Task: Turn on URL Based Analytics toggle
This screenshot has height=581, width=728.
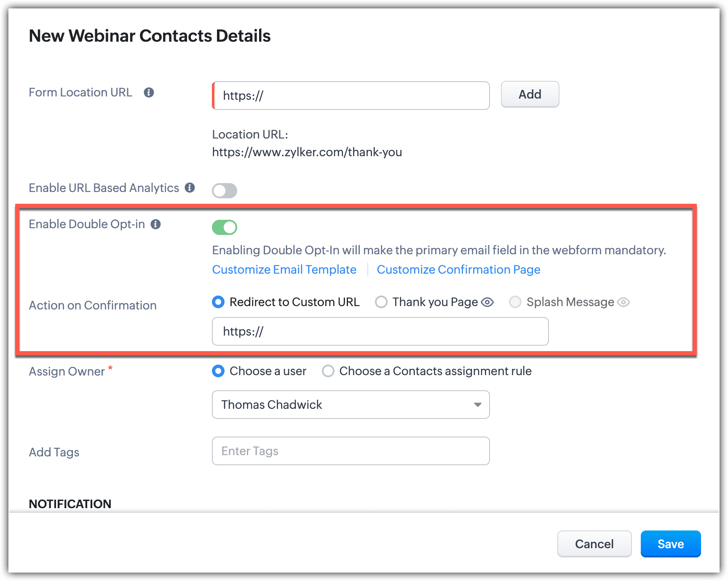Action: click(225, 191)
